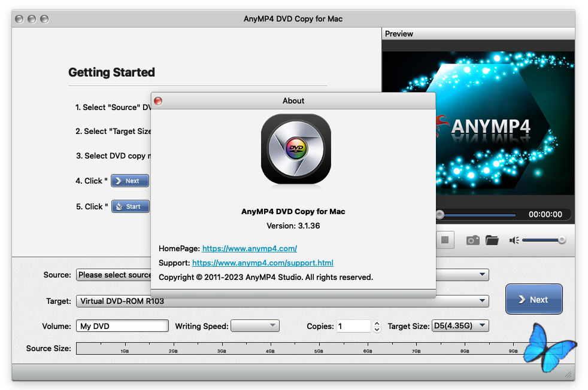Image resolution: width=588 pixels, height=390 pixels.
Task: Mute audio with the speaker icon
Action: coord(514,240)
